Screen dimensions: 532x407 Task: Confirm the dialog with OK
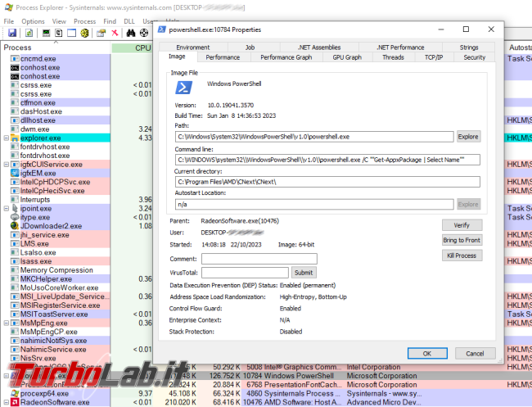click(x=427, y=354)
